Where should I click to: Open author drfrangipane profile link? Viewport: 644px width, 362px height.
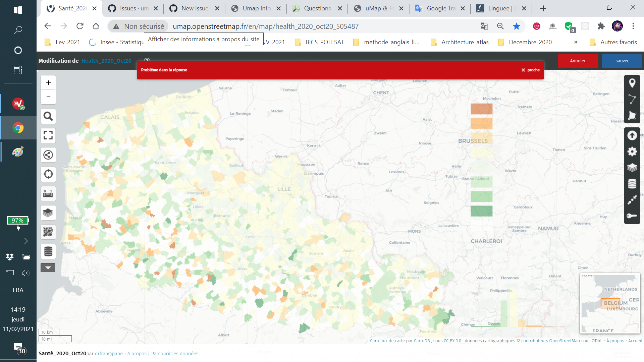click(109, 354)
